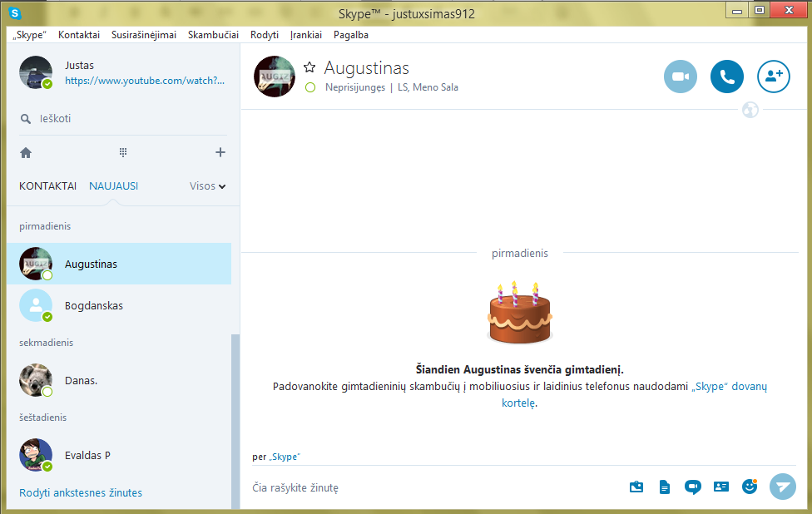Click Rodyti ankstesnes žinutes link
The height and width of the screenshot is (514, 812).
81,492
